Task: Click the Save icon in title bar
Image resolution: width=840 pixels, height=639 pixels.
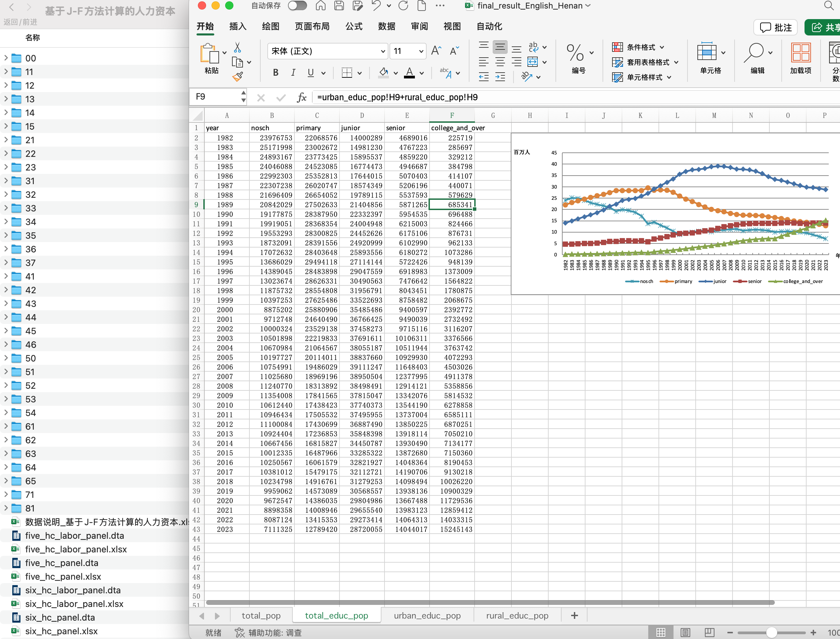Action: pyautogui.click(x=339, y=6)
